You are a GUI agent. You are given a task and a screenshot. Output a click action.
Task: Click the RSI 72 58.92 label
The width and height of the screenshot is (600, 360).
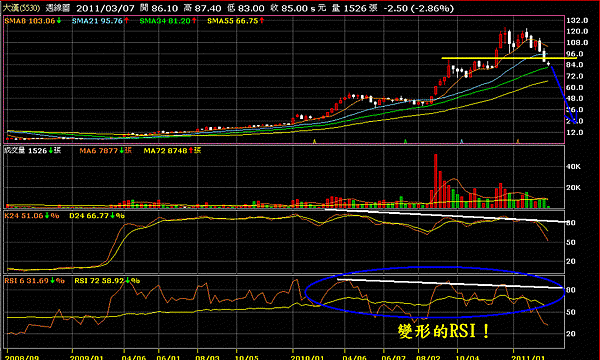click(x=107, y=281)
